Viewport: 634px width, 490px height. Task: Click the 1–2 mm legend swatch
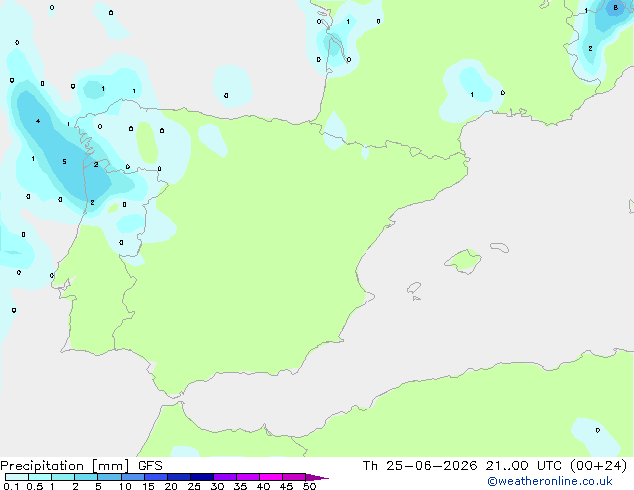point(63,477)
